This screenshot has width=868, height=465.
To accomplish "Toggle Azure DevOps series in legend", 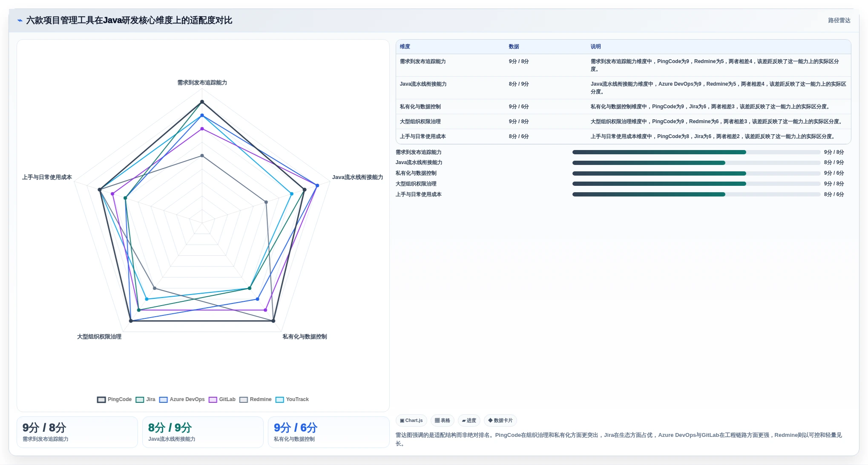I will click(182, 399).
